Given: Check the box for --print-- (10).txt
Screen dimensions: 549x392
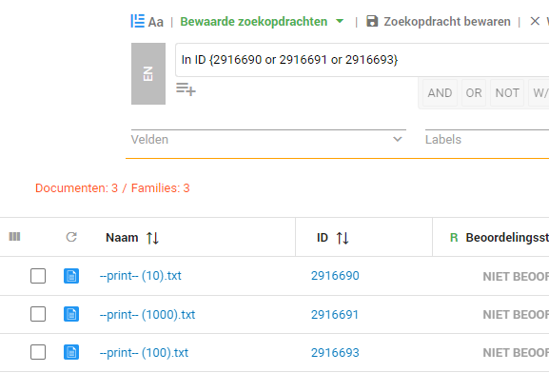Looking at the screenshot, I should tap(38, 276).
